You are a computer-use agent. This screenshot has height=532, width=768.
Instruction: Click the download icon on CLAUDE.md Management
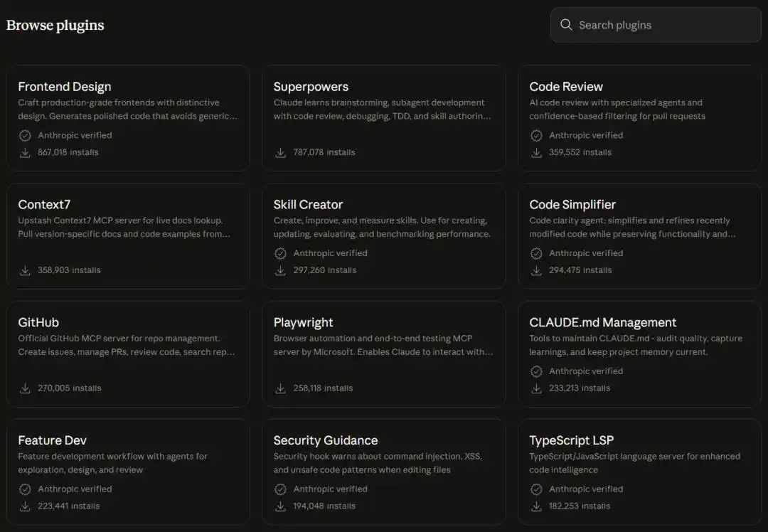[x=536, y=388]
